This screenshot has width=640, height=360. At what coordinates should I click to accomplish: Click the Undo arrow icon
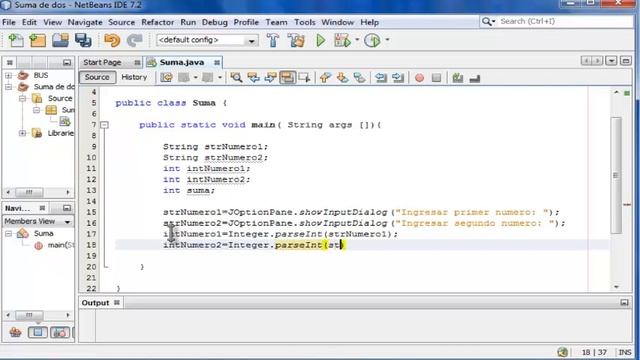(112, 40)
